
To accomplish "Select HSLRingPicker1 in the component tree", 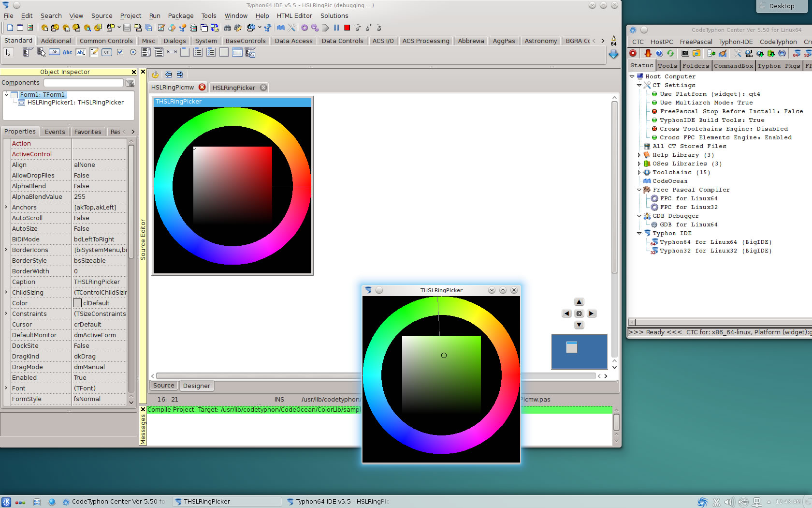I will [75, 103].
